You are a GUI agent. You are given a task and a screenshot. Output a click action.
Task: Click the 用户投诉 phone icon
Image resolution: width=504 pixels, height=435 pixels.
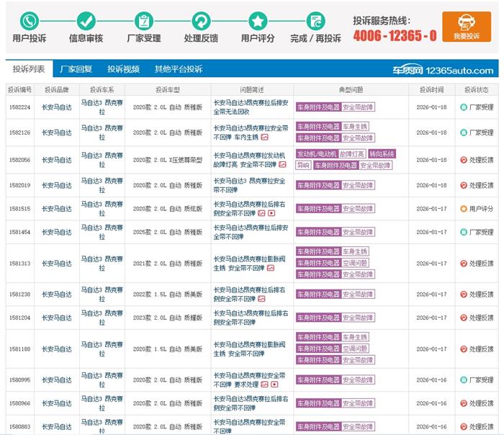[30, 20]
